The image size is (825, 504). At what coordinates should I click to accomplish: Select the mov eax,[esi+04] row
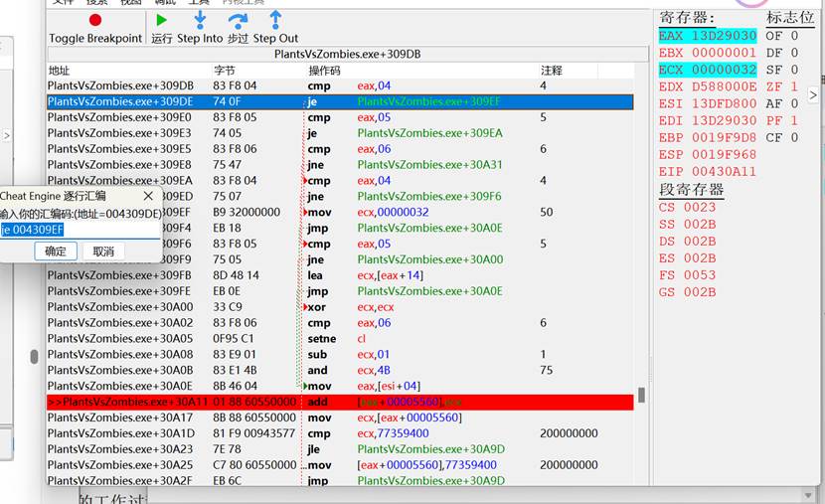(340, 386)
